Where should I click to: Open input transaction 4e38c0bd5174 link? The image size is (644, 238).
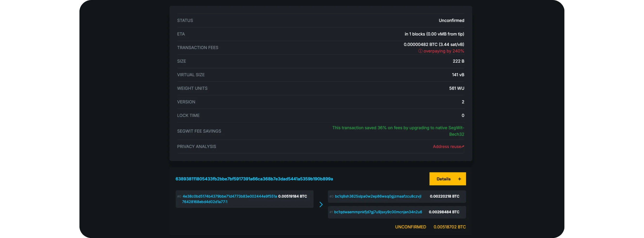[x=230, y=196]
